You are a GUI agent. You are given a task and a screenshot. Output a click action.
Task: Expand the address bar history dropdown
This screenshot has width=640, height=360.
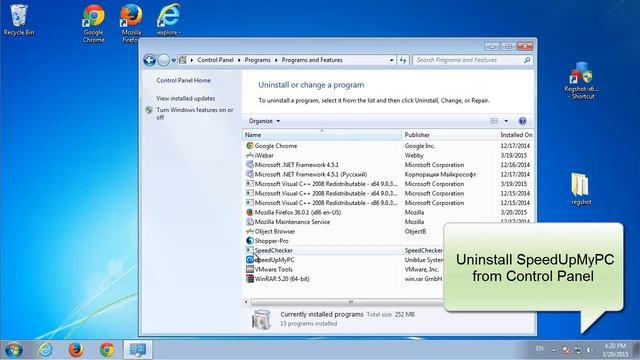coord(391,60)
